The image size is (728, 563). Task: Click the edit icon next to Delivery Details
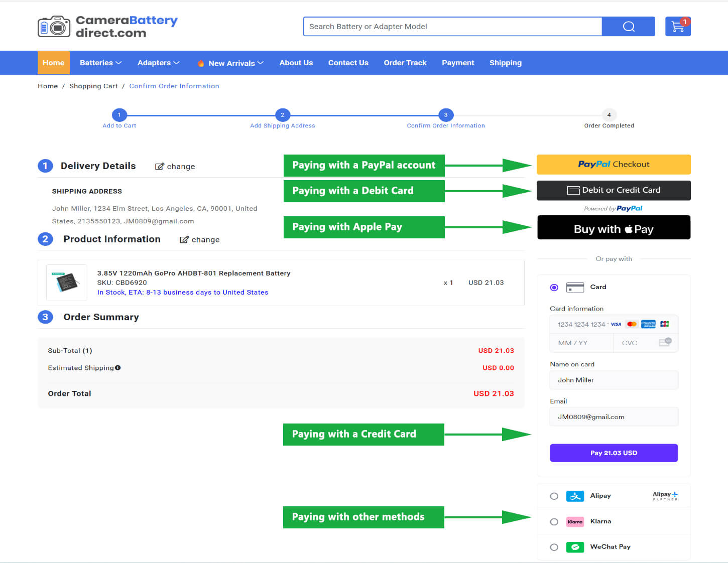pos(160,167)
